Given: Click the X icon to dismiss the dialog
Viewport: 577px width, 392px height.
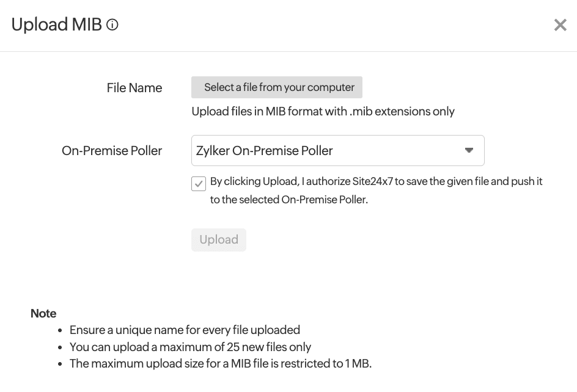Looking at the screenshot, I should [x=560, y=25].
